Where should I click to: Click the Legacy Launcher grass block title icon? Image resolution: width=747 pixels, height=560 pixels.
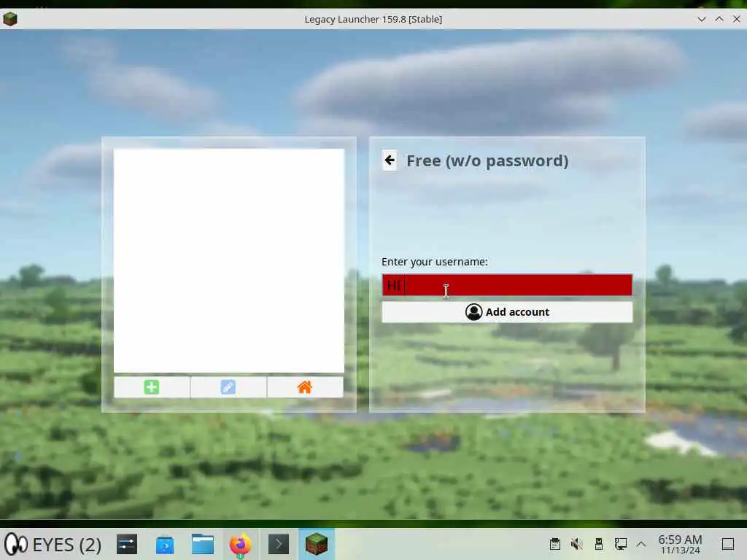[10, 19]
